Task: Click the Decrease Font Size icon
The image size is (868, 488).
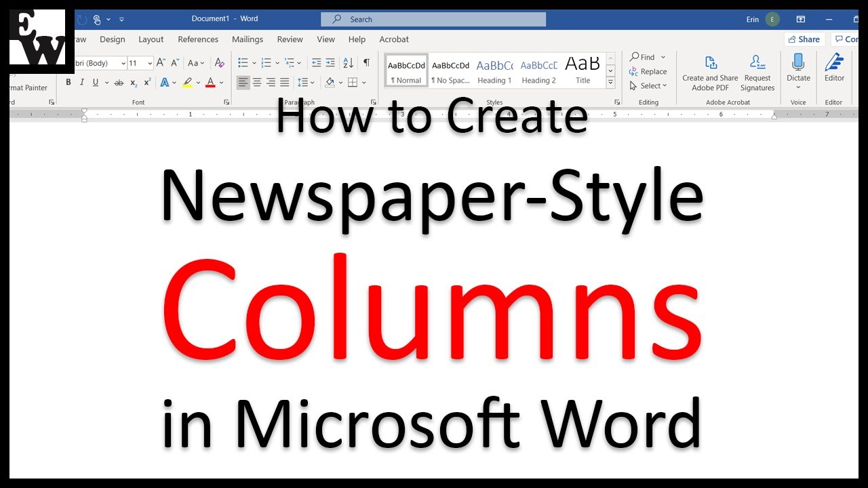Action: tap(174, 62)
